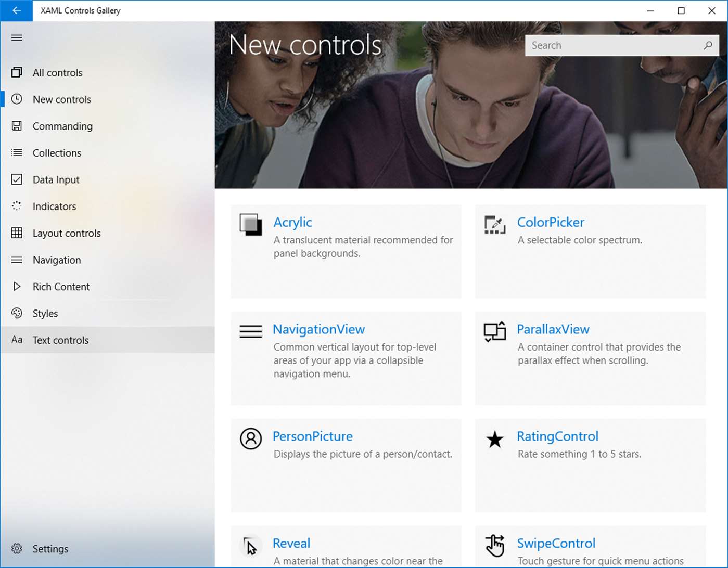Click the Acrylic layered squares icon
728x568 pixels.
251,225
